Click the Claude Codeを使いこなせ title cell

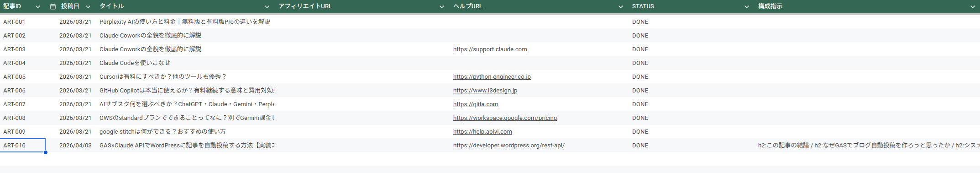click(x=185, y=63)
